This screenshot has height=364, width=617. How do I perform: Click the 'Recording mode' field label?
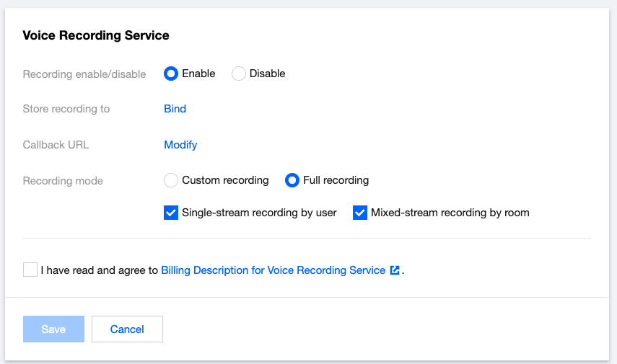point(63,181)
